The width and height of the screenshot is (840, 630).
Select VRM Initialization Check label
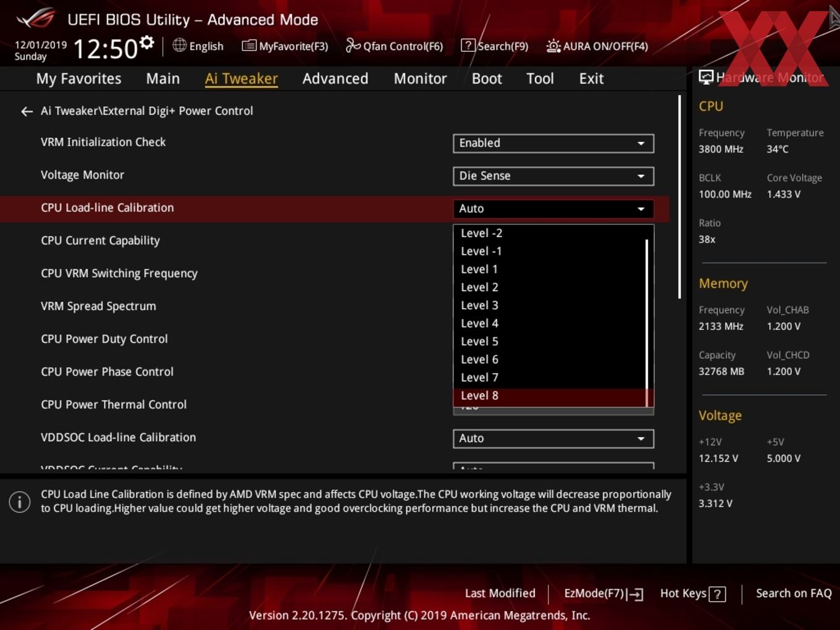tap(103, 142)
